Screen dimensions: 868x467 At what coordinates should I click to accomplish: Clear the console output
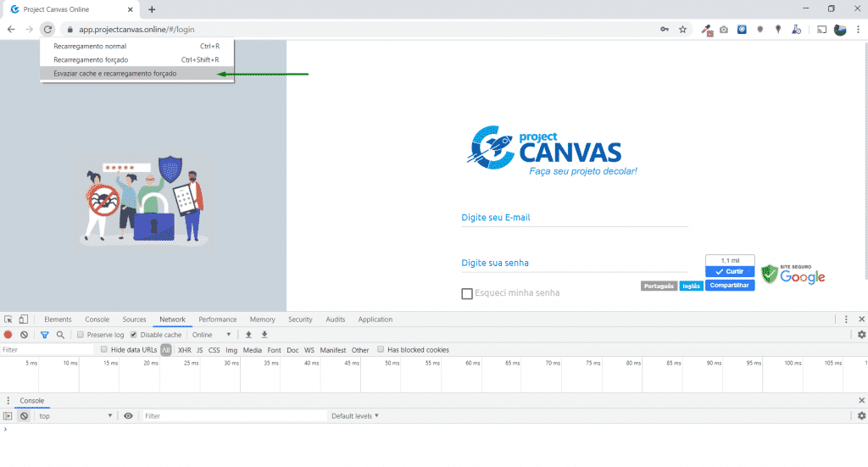(24, 416)
